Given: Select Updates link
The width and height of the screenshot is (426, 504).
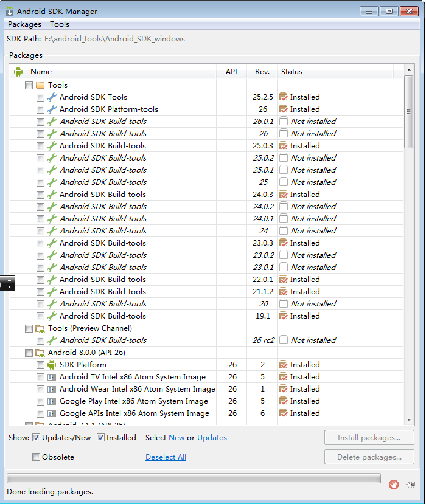Looking at the screenshot, I should pos(212,438).
